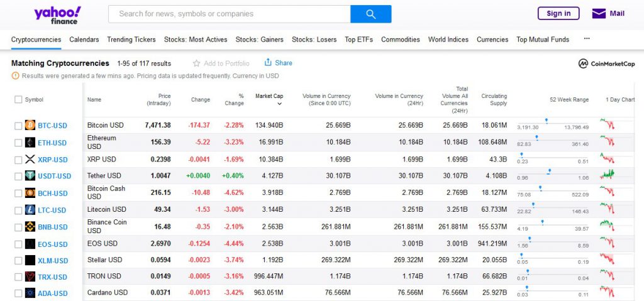Click the EOS coin icon
Viewport: 644px width, 301px height.
click(30, 244)
